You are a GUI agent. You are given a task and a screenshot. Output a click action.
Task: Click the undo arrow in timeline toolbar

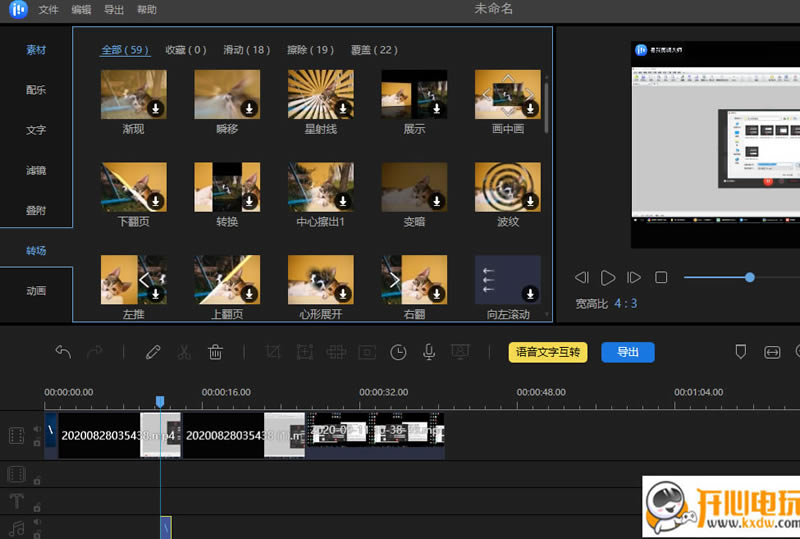(x=63, y=352)
